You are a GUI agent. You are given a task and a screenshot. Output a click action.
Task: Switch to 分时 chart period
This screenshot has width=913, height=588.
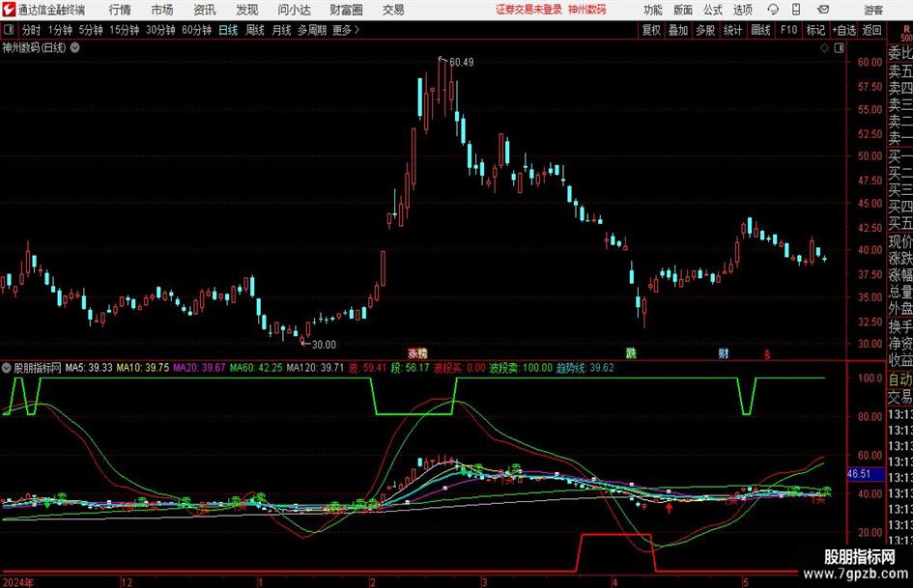coord(31,30)
